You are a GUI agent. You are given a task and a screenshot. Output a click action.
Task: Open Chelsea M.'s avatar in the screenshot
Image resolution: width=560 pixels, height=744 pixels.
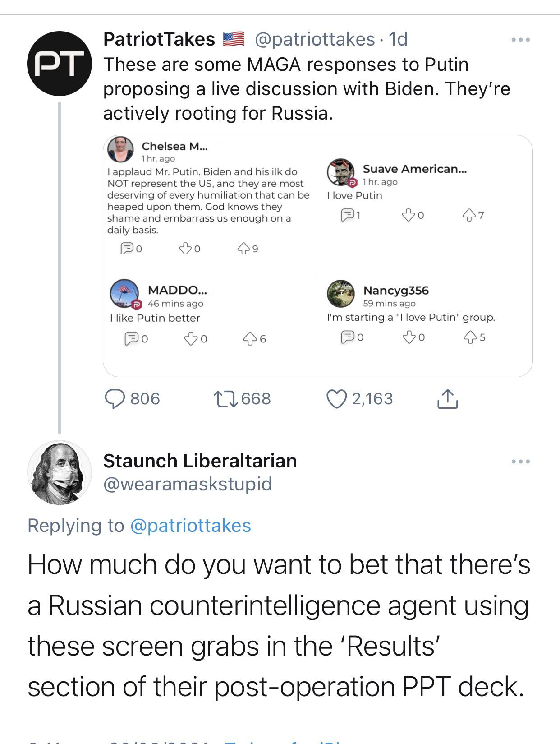(x=120, y=149)
